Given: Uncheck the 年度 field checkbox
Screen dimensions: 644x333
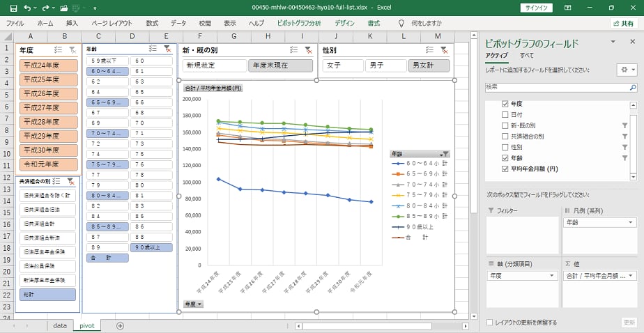Looking at the screenshot, I should (x=505, y=104).
